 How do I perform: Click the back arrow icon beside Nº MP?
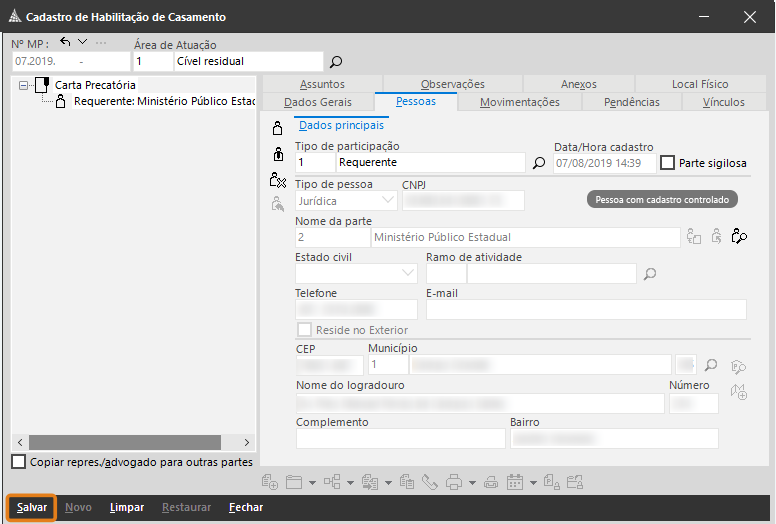[65, 42]
